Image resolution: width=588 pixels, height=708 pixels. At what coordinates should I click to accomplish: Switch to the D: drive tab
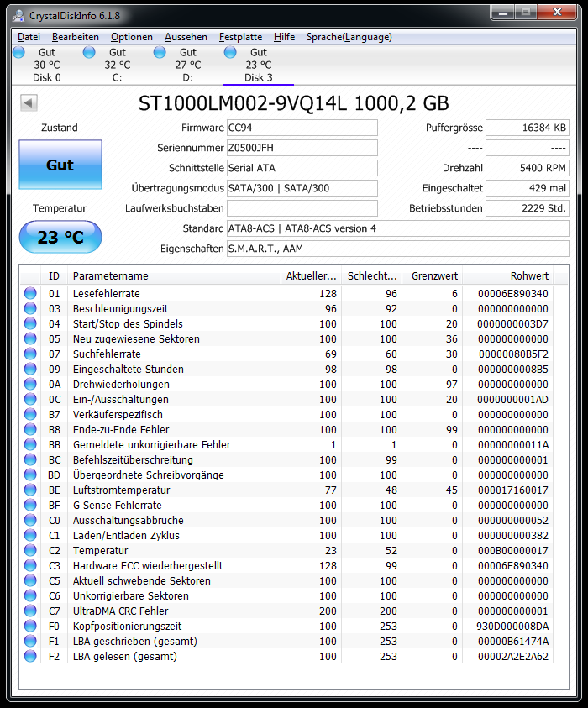[x=187, y=65]
